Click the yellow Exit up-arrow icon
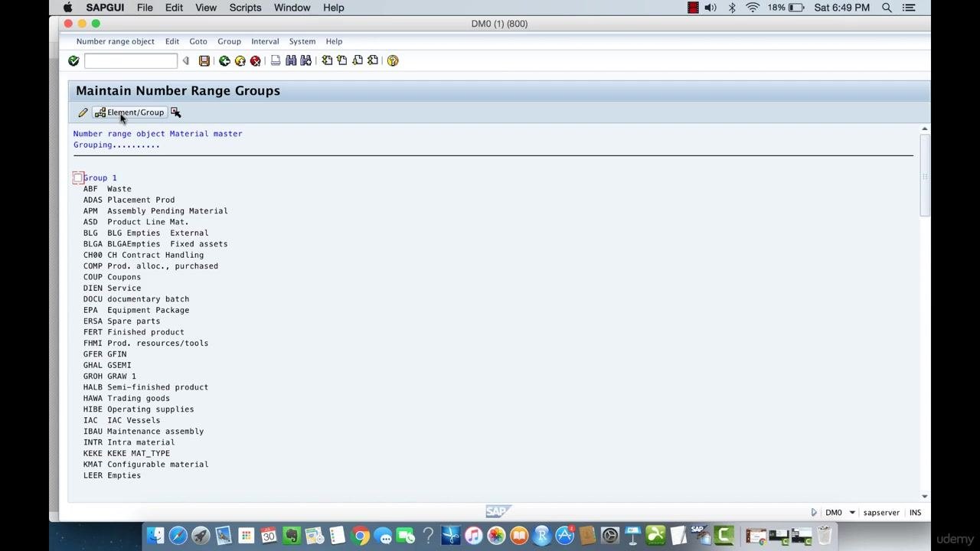 [x=240, y=60]
